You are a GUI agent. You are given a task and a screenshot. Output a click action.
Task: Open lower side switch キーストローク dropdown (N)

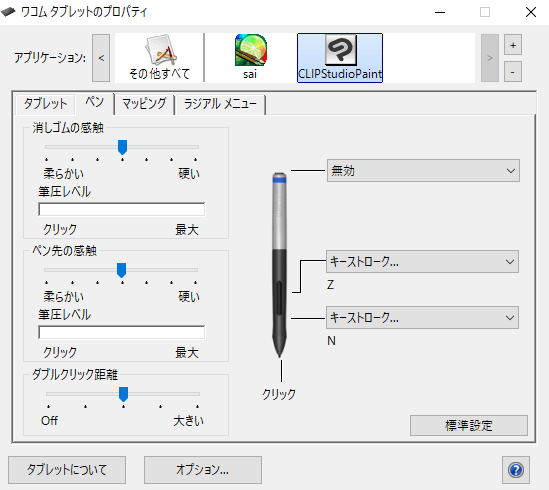(422, 317)
